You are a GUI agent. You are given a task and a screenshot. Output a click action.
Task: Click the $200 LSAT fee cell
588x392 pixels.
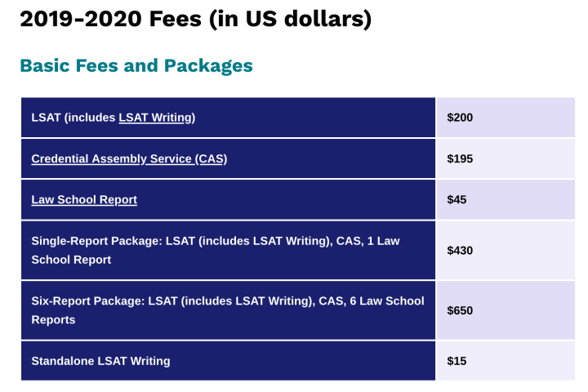[x=460, y=118]
